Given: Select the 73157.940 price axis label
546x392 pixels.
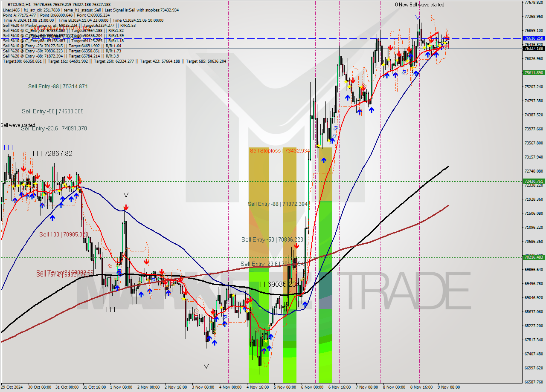Looking at the screenshot, I should 534,157.
